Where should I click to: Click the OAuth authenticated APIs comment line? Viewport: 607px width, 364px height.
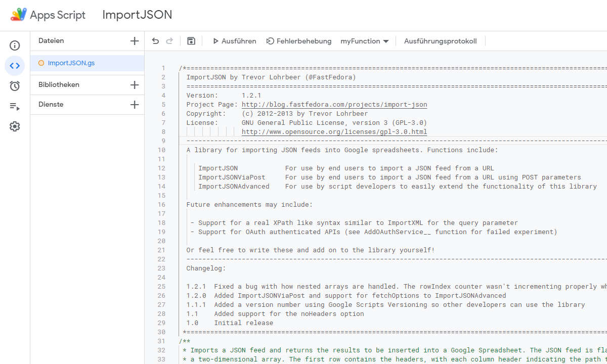pos(374,232)
